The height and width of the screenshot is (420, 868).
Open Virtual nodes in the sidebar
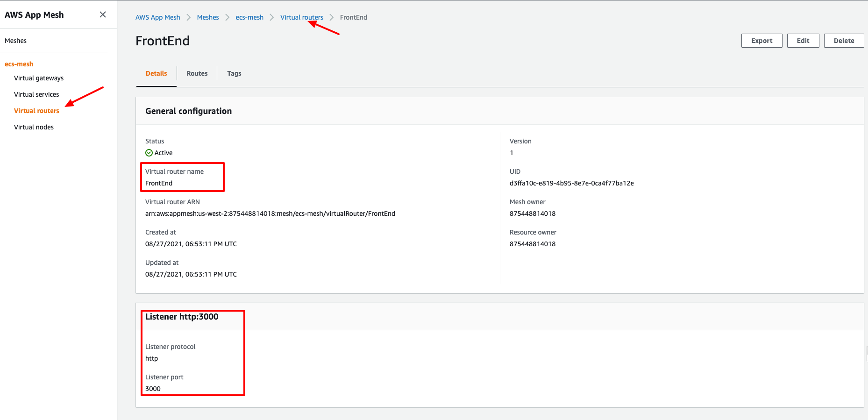click(x=34, y=127)
